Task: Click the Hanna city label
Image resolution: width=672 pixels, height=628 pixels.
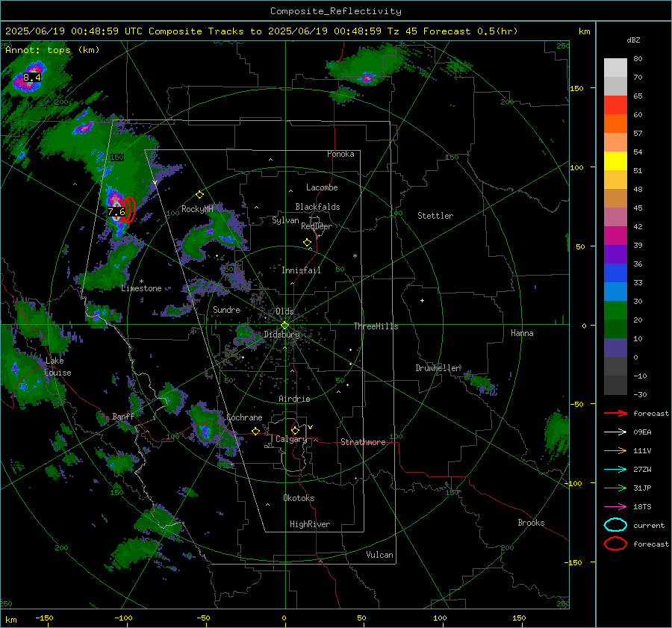Action: [x=522, y=333]
